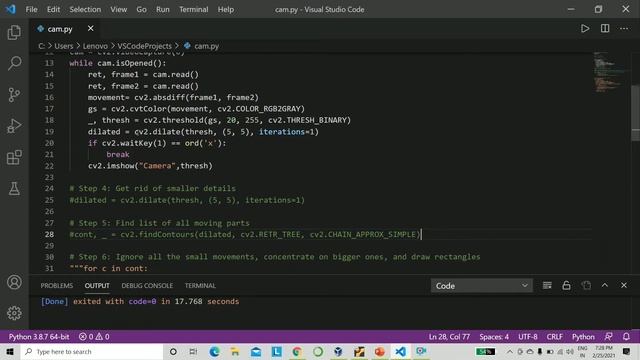Open the Windows notification center
This screenshot has width=640, height=360.
pos(627,351)
